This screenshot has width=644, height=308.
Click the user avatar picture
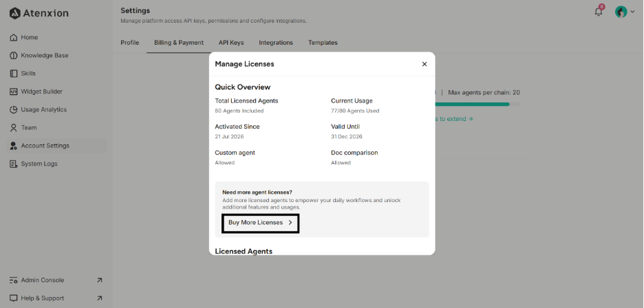click(x=621, y=12)
